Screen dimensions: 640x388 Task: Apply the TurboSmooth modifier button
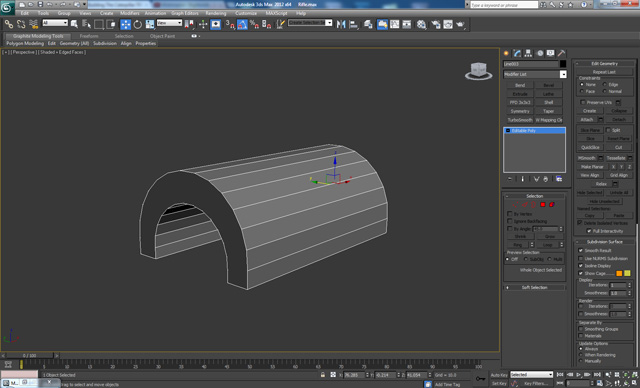pos(520,120)
